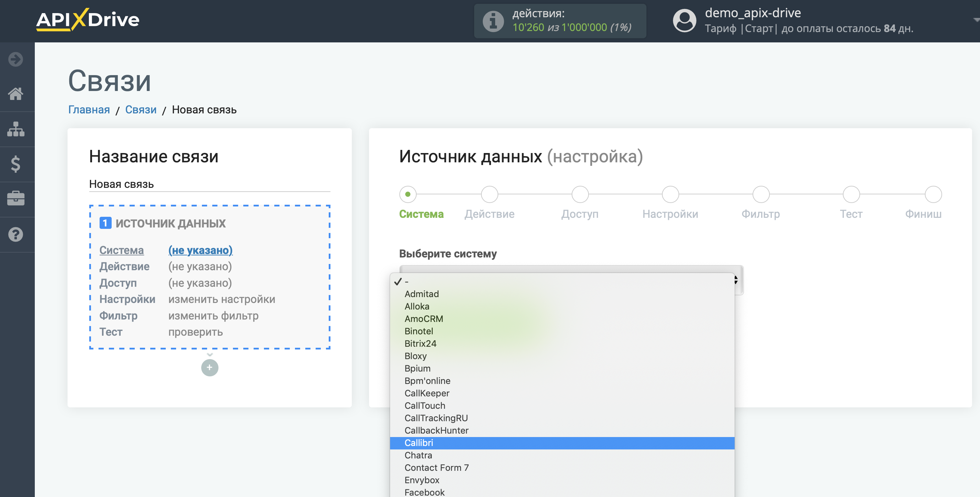Image resolution: width=980 pixels, height=497 pixels.
Task: Go to the Связи breadcrumb link
Action: [x=141, y=110]
